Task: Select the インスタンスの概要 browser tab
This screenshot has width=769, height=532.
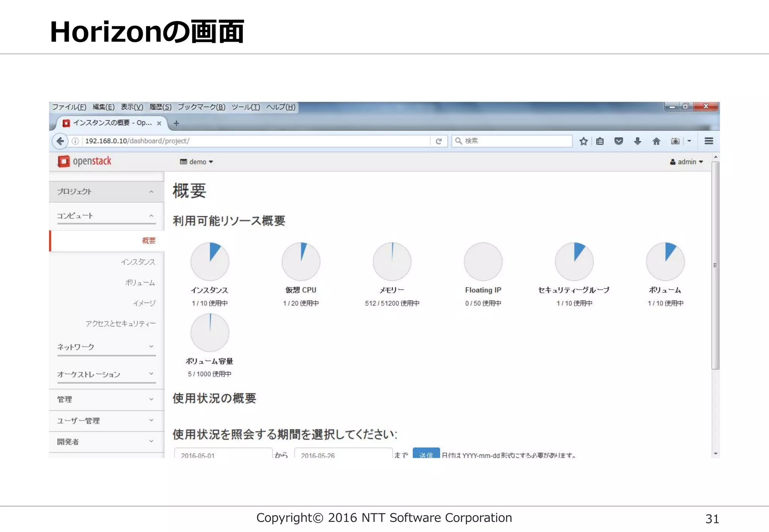Action: pos(112,123)
